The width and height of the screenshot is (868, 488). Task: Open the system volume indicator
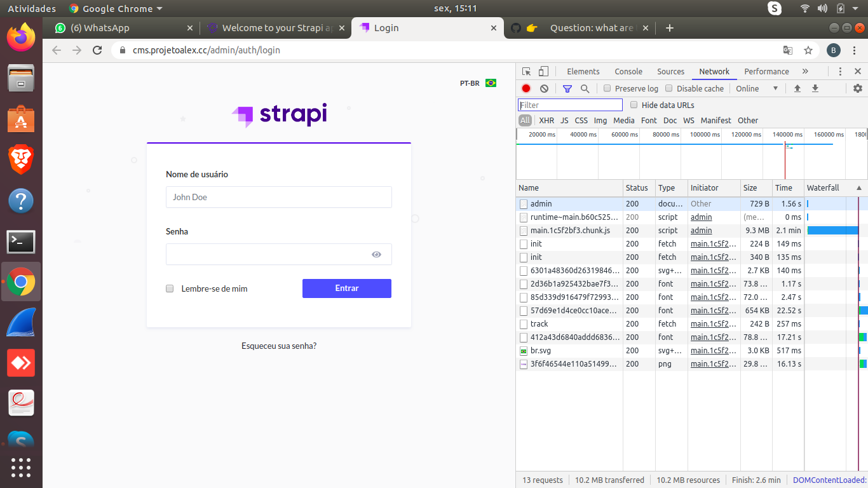click(822, 8)
